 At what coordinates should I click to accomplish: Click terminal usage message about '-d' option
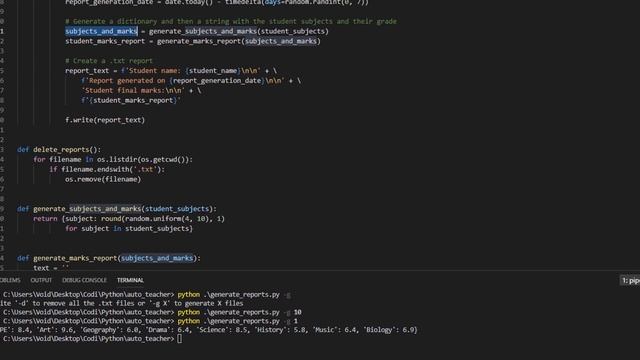[122, 303]
